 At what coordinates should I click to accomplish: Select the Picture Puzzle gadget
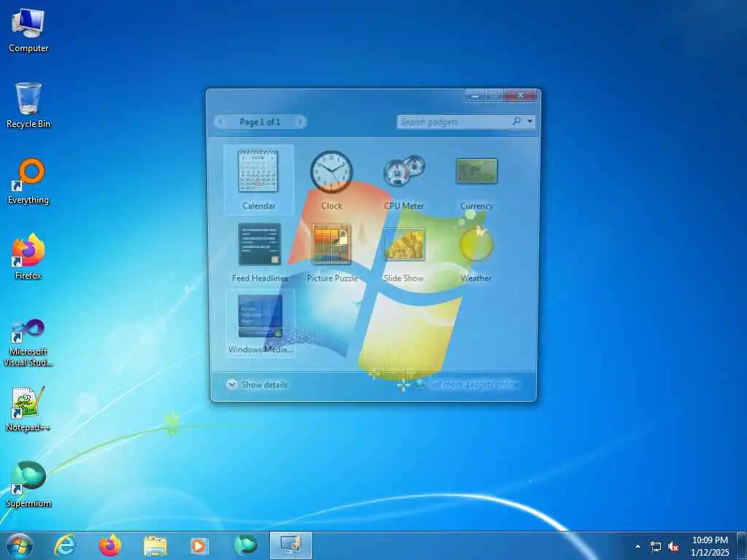pos(332,252)
